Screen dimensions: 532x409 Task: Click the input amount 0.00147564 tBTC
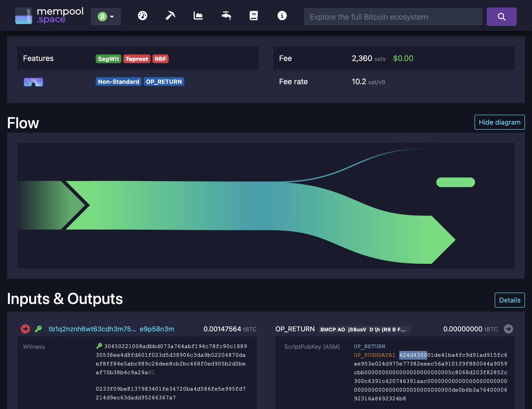[230, 329]
